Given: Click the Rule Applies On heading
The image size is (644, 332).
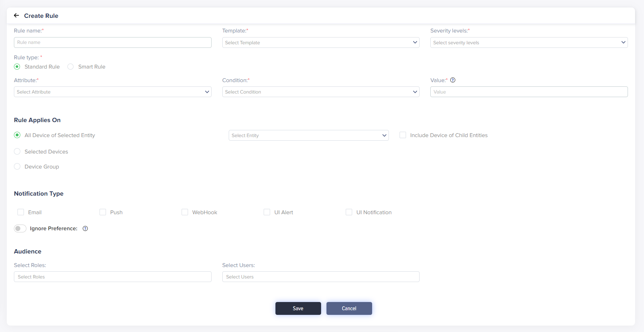Looking at the screenshot, I should pyautogui.click(x=37, y=120).
